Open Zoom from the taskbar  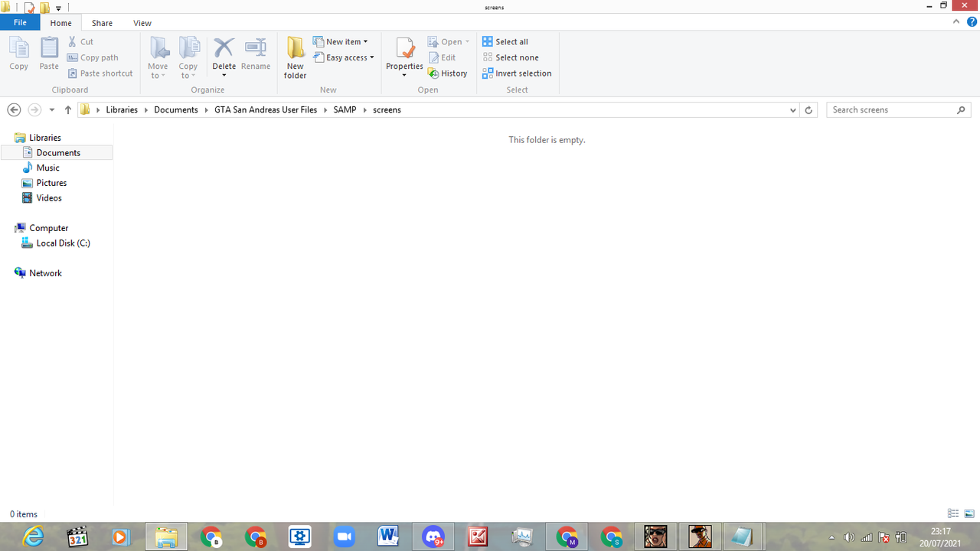tap(345, 536)
